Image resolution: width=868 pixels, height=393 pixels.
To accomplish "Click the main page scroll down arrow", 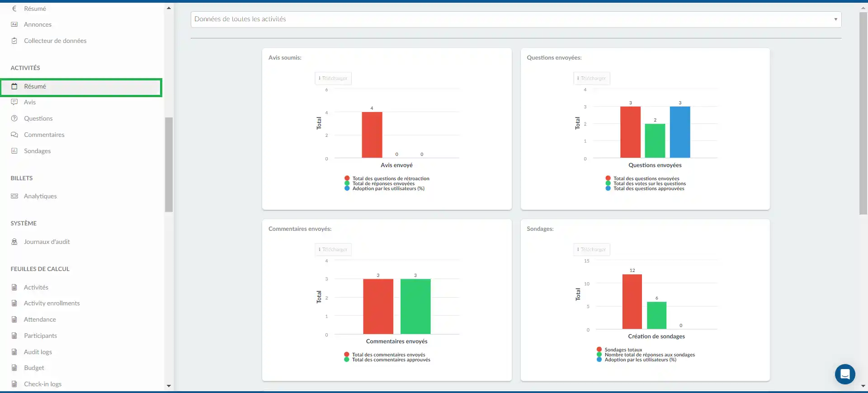I will tap(863, 386).
